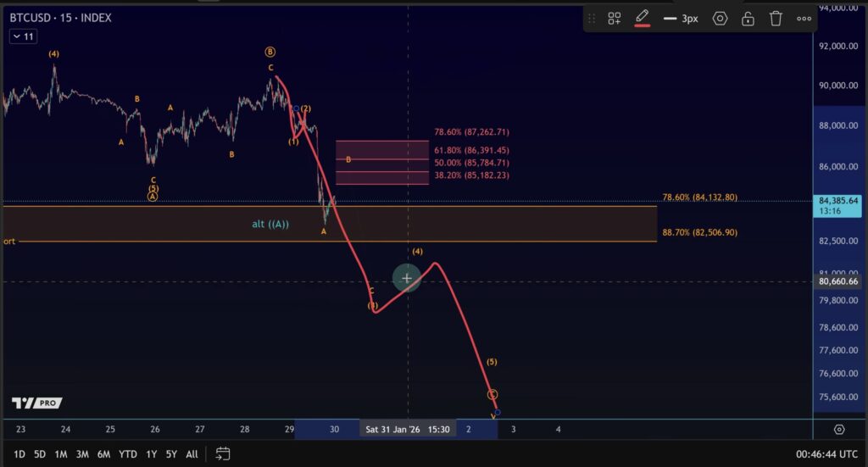Open the drawing templates icon
Viewport: 868px width, 467px height.
pos(615,18)
